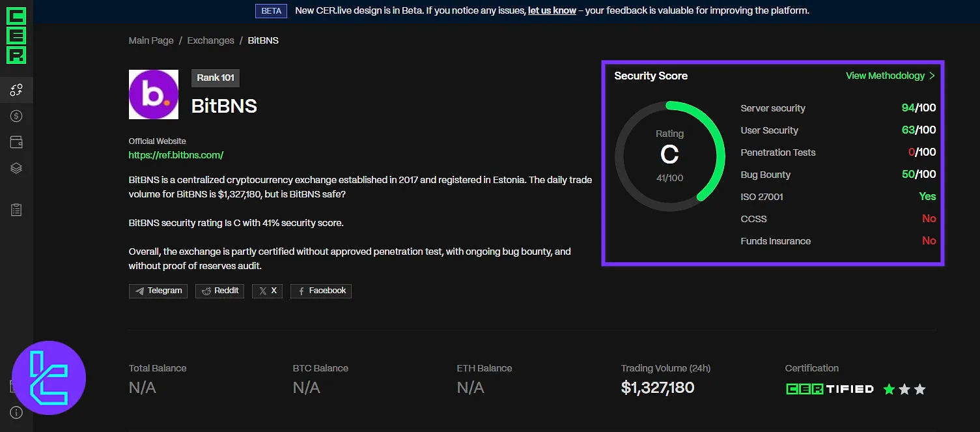Image resolution: width=980 pixels, height=432 pixels.
Task: Click the layers stack icon in the sidebar
Action: [16, 168]
